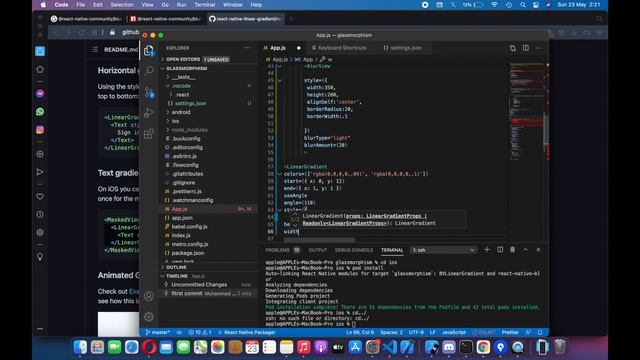Select package.json in file explorer
This screenshot has height=360, width=640.
pyautogui.click(x=188, y=253)
